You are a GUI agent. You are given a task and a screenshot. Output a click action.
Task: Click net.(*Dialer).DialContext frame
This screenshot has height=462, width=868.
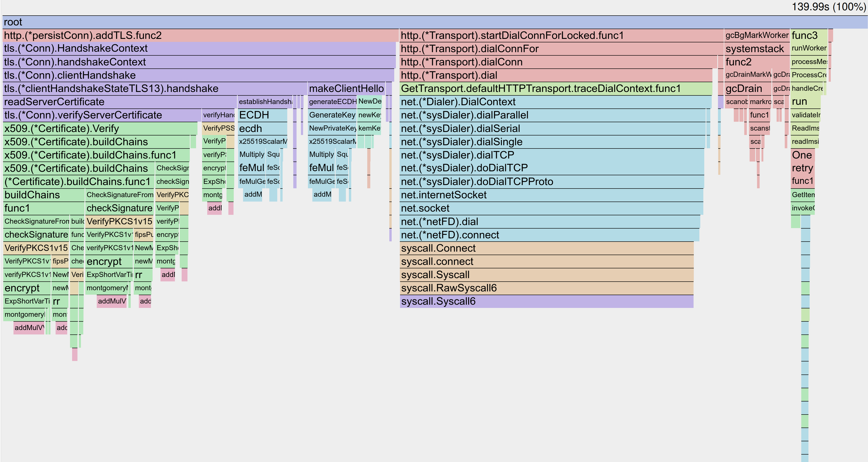point(556,102)
